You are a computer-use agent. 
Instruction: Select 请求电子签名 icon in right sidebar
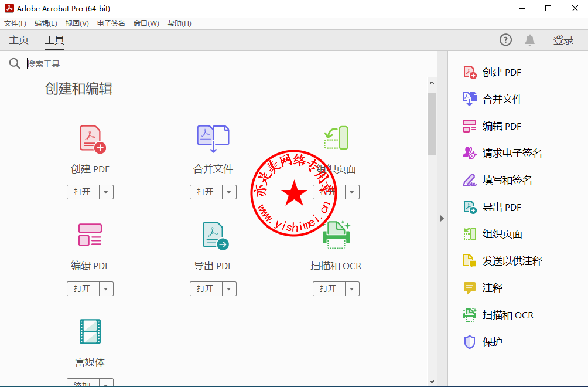coord(470,153)
